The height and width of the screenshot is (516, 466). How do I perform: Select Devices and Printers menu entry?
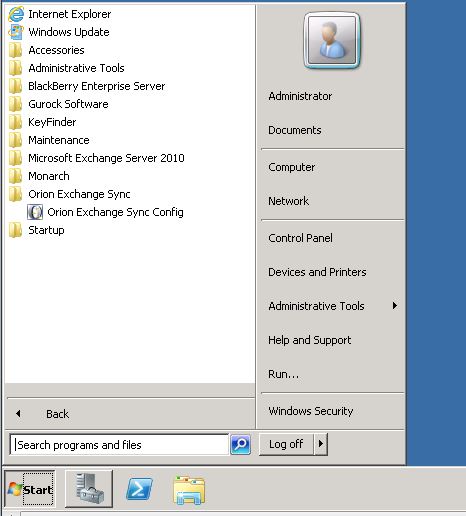click(x=317, y=272)
